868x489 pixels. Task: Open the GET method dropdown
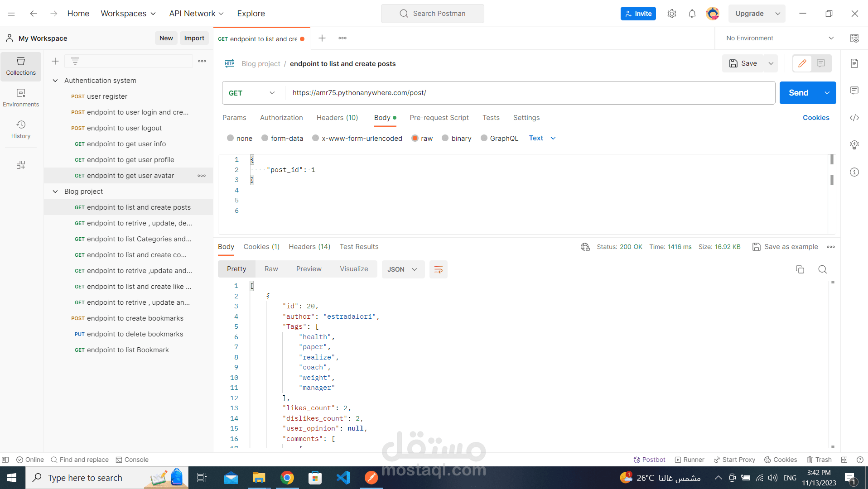252,93
